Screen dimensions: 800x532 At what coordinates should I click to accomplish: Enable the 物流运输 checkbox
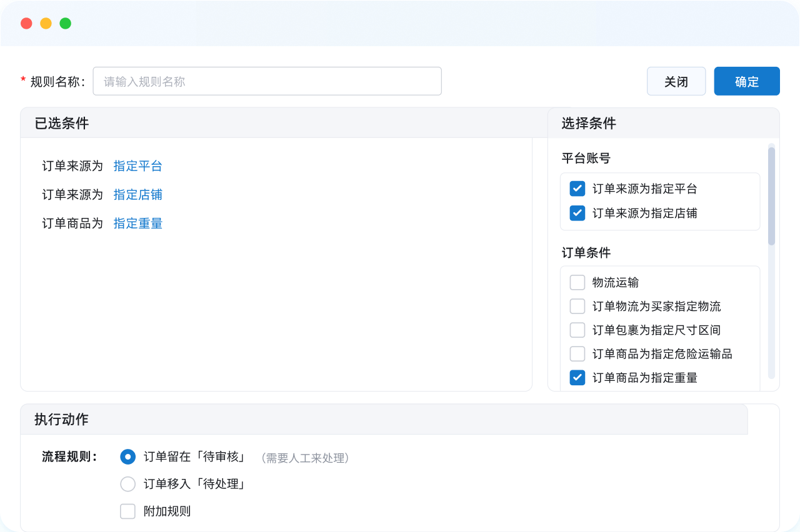point(577,283)
